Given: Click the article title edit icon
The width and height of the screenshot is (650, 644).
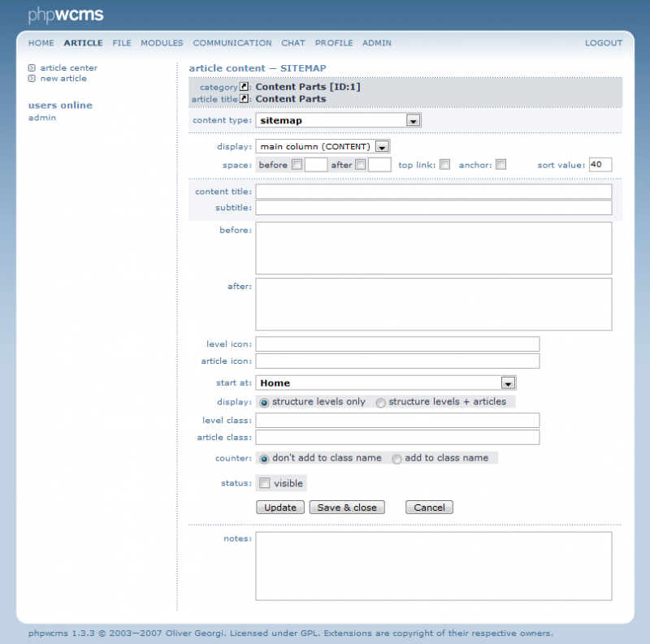Looking at the screenshot, I should click(x=244, y=99).
